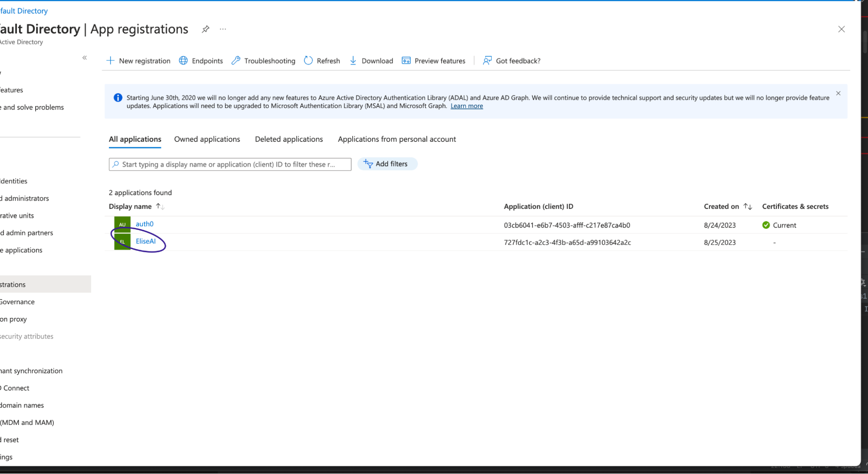
Task: Click the Download arrow icon
Action: tap(353, 61)
